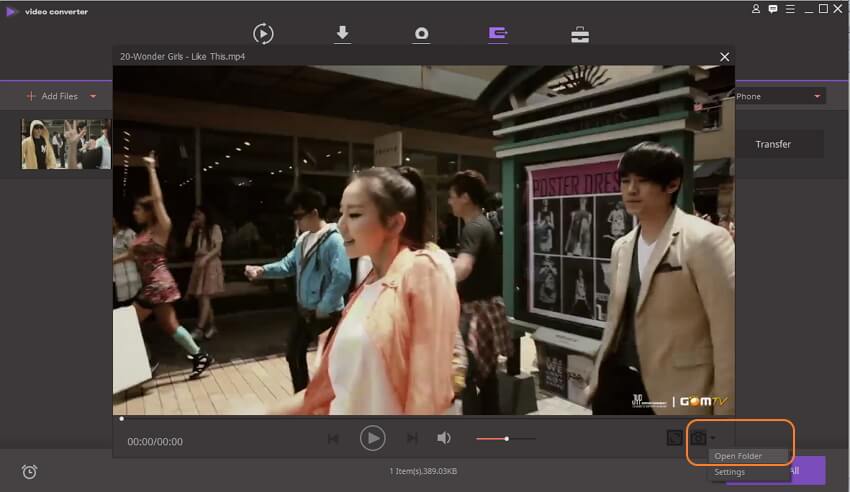This screenshot has width=850, height=492.
Task: Open the Burn disc tab icon
Action: pyautogui.click(x=421, y=34)
